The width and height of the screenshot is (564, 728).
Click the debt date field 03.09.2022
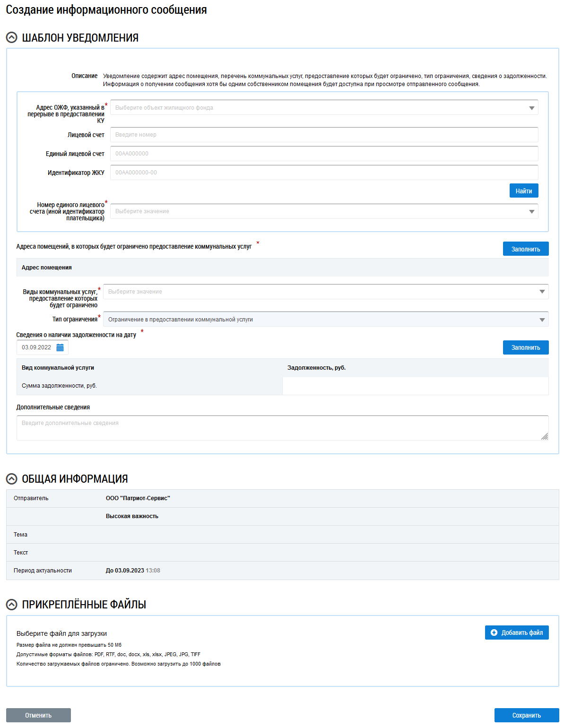36,347
